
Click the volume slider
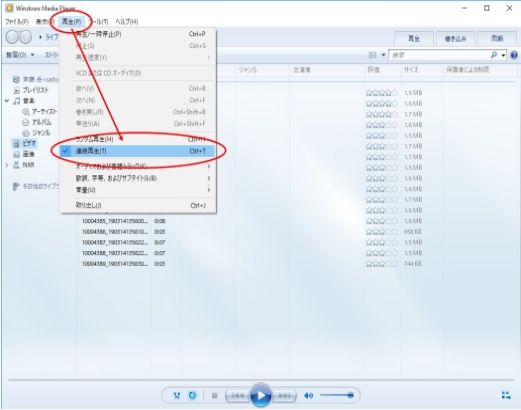tap(336, 395)
